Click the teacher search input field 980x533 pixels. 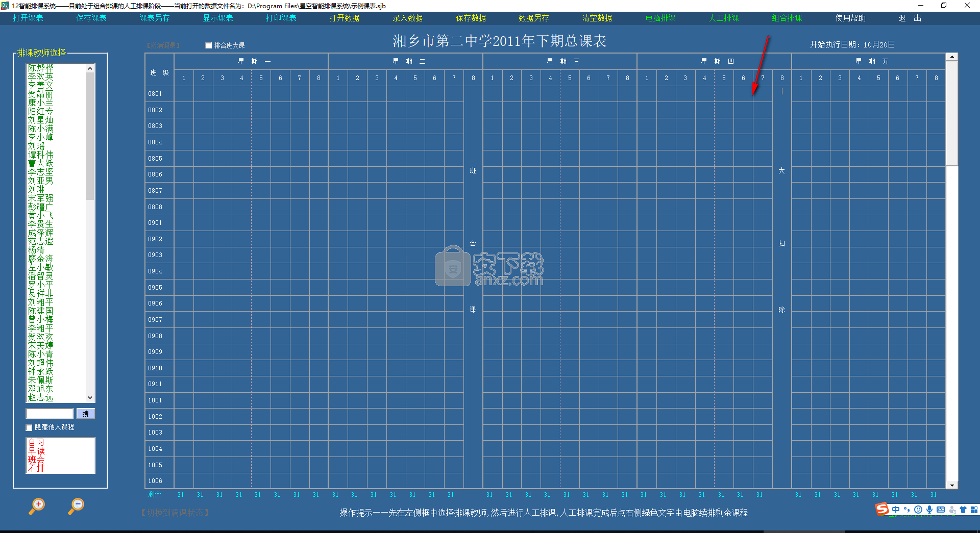pos(50,414)
